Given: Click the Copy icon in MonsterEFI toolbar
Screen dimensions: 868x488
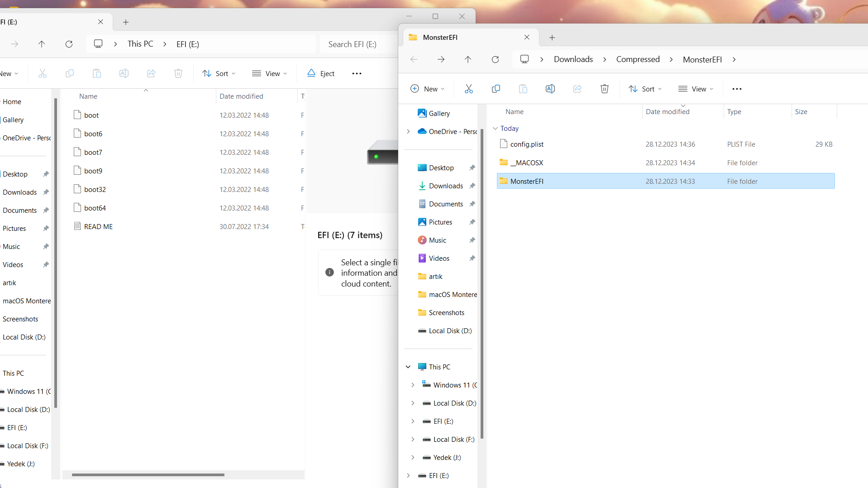Looking at the screenshot, I should [x=496, y=89].
